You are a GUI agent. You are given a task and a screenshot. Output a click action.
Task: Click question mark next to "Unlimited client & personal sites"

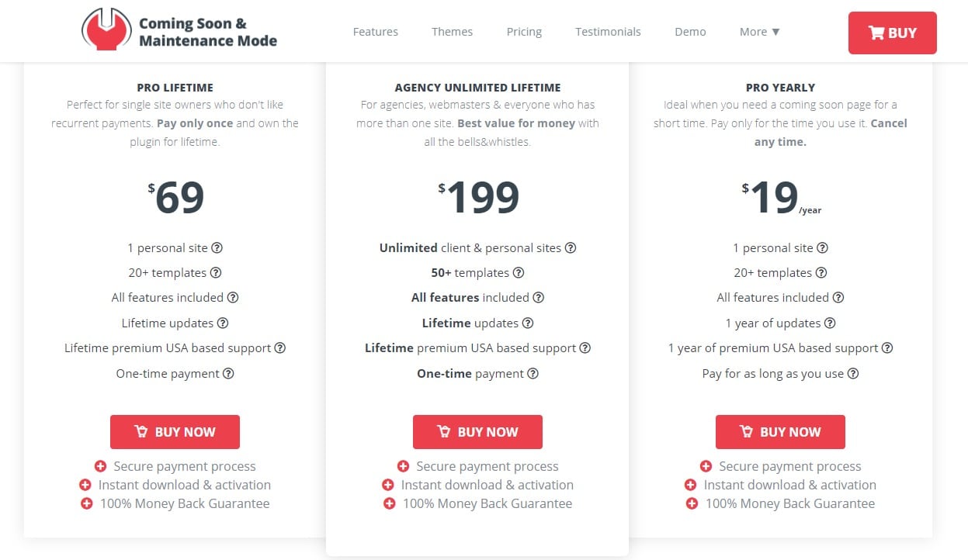pos(571,248)
